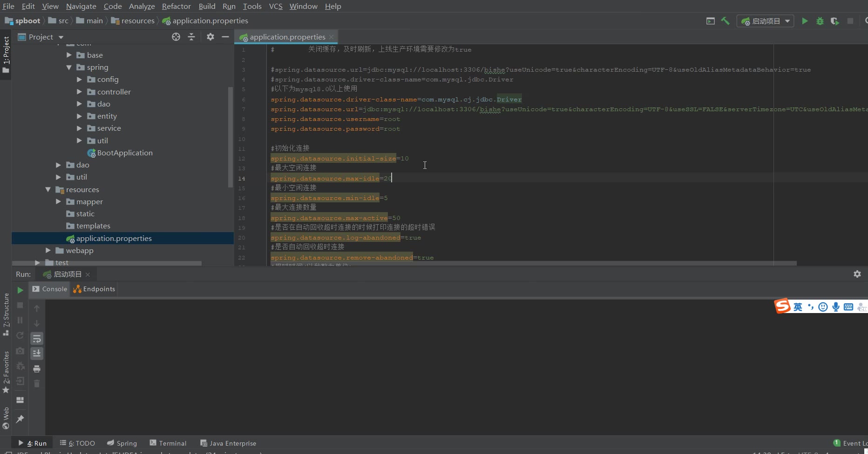Open Project panel gear settings
Viewport: 868px width, 454px height.
[210, 37]
